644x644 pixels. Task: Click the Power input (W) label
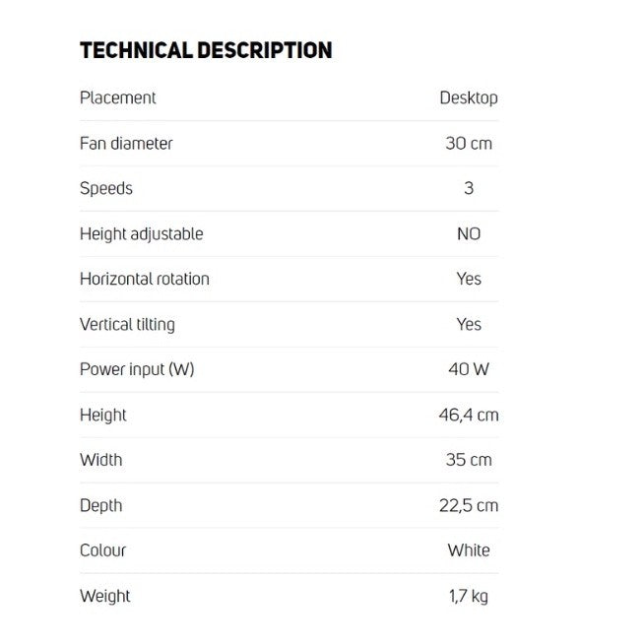point(137,369)
